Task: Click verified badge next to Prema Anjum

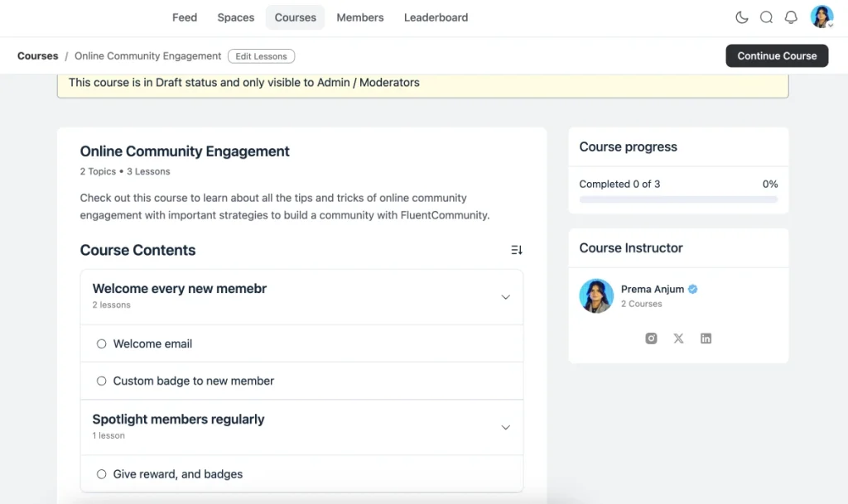Action: [693, 289]
